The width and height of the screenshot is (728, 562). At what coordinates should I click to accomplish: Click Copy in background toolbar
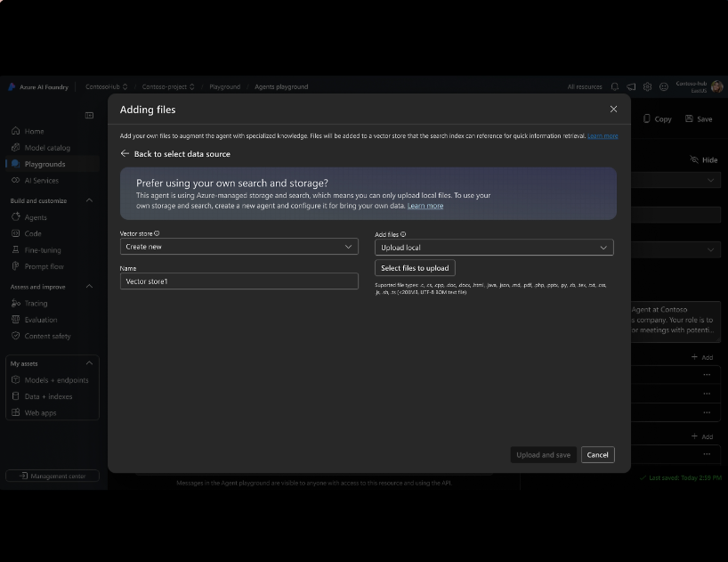coord(658,119)
